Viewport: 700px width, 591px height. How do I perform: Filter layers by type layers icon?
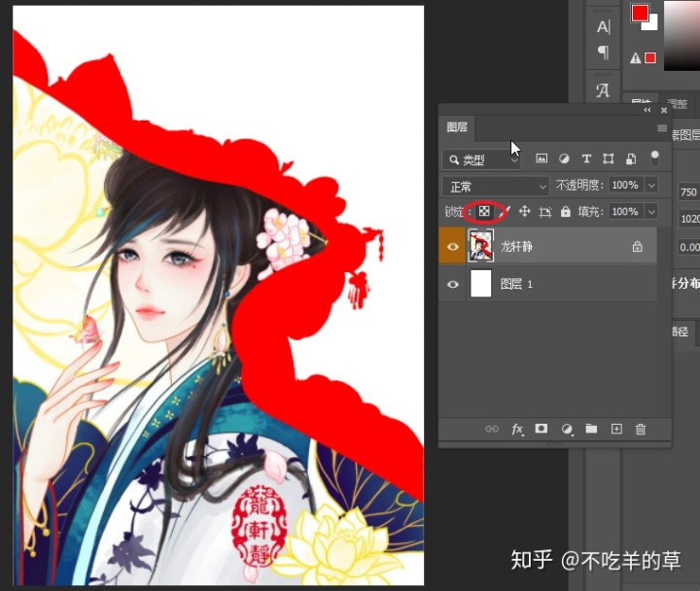(586, 158)
